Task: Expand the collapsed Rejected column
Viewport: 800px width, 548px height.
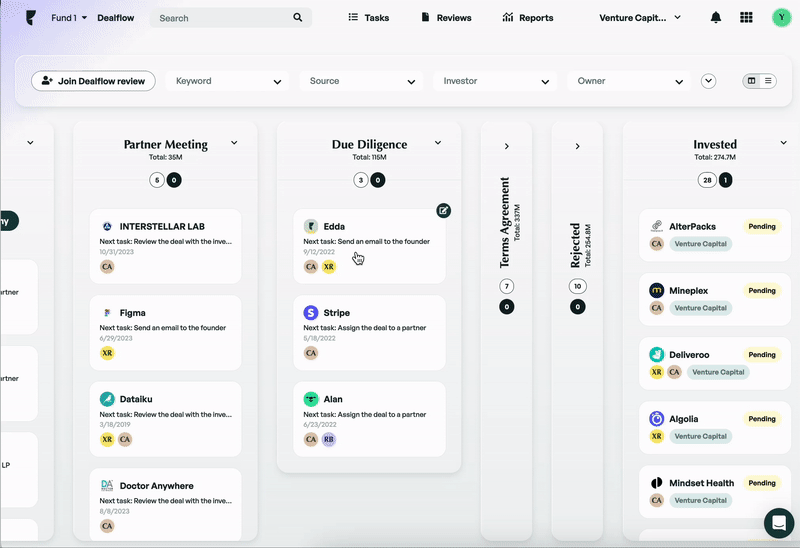Action: [x=577, y=147]
